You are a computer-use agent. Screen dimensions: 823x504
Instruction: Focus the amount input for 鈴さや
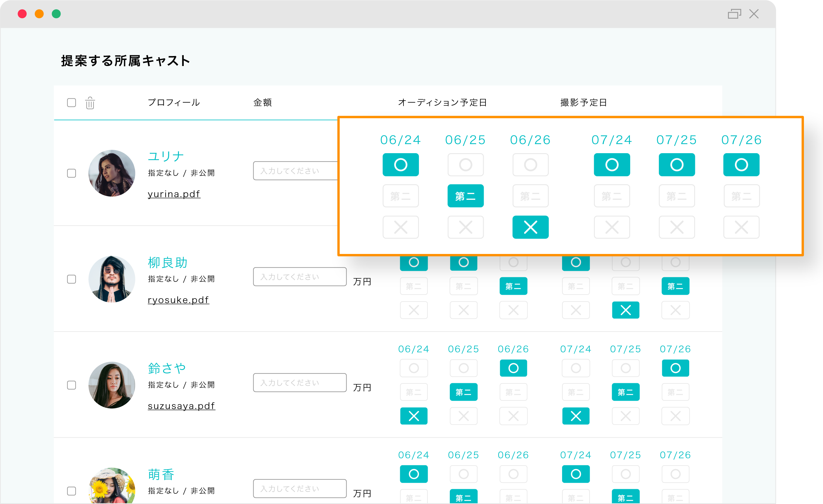(300, 382)
